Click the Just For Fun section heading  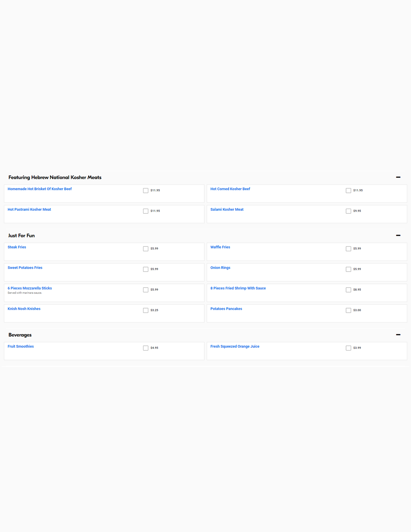(21, 236)
